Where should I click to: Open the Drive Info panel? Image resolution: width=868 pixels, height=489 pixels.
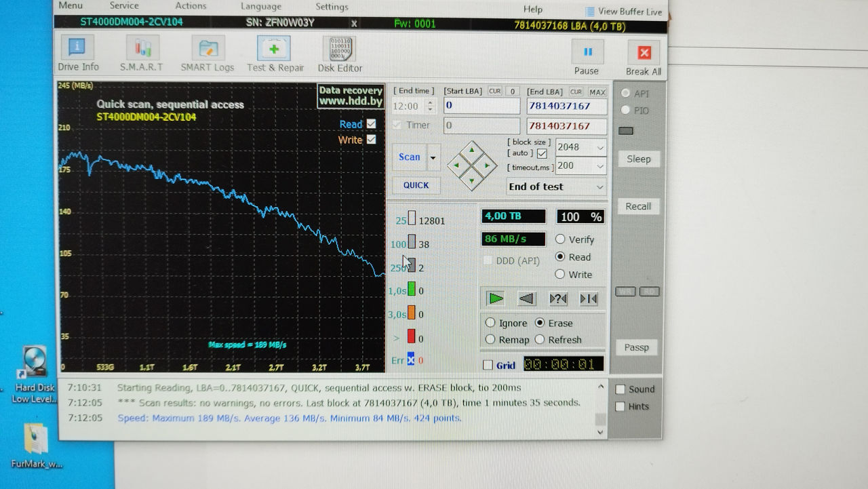click(x=78, y=53)
